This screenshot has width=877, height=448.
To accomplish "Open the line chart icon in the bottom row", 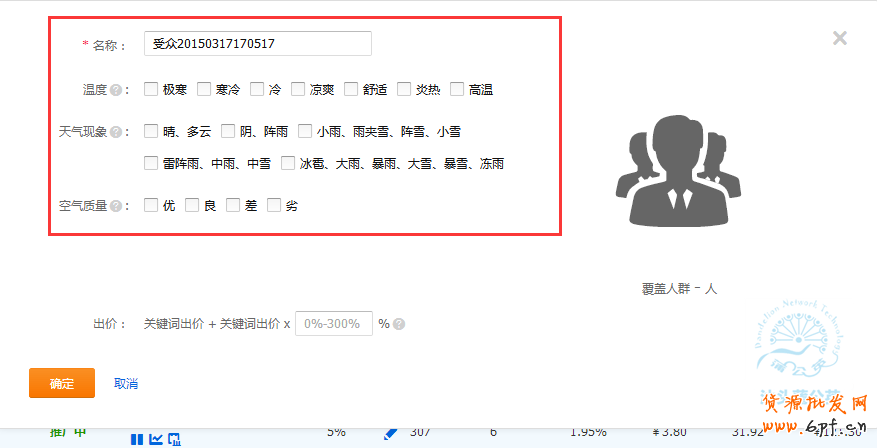I will tap(156, 438).
